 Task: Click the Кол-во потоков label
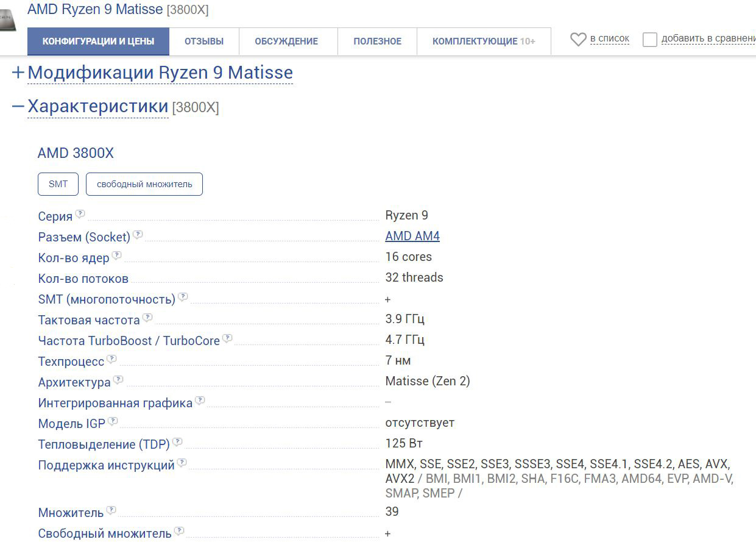pos(83,279)
